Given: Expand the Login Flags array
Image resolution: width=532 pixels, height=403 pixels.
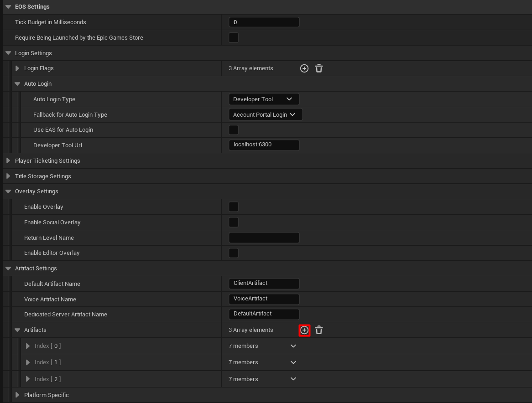Looking at the screenshot, I should [17, 68].
